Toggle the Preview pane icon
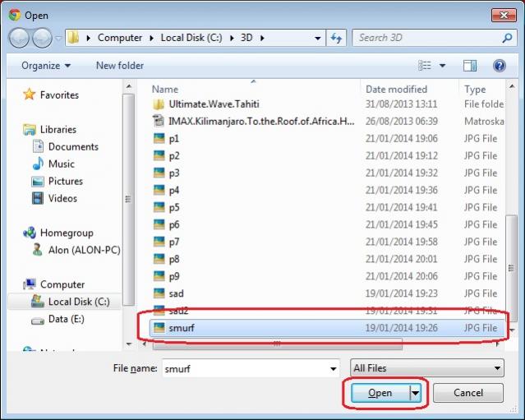Screen dimensions: 525x420 (470, 66)
